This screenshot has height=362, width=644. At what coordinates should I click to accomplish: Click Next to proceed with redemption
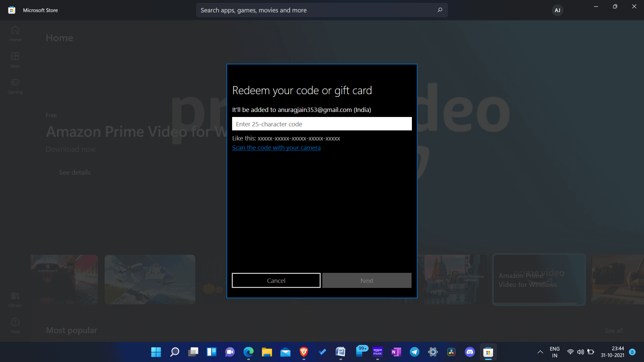point(367,280)
